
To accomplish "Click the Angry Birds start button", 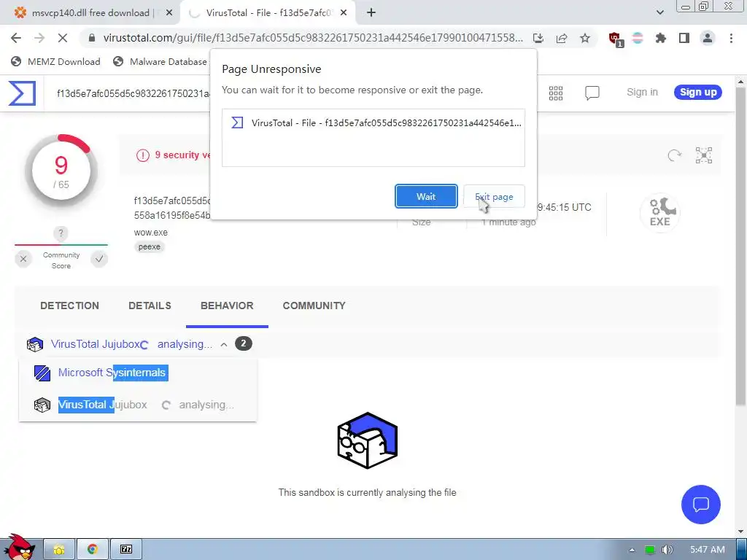I will point(19,548).
